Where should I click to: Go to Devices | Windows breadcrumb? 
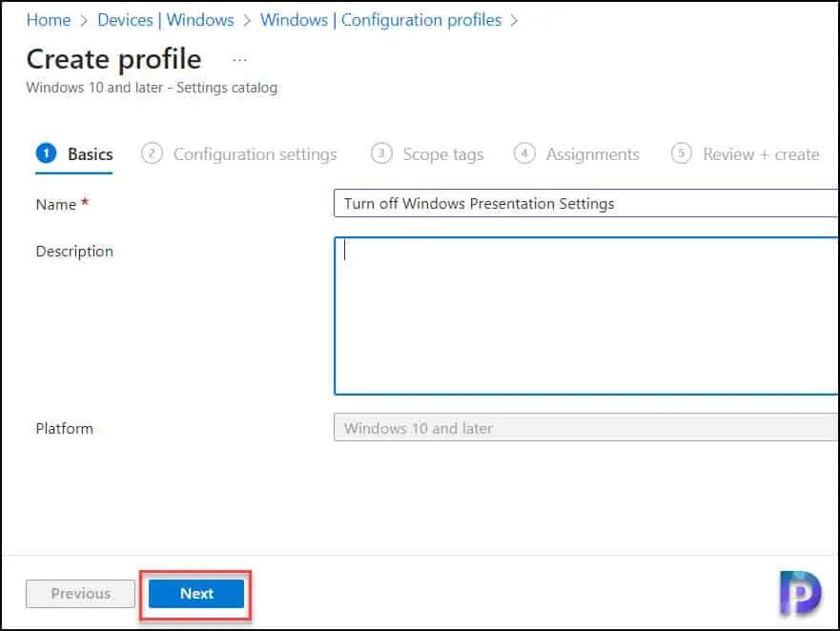pyautogui.click(x=166, y=20)
